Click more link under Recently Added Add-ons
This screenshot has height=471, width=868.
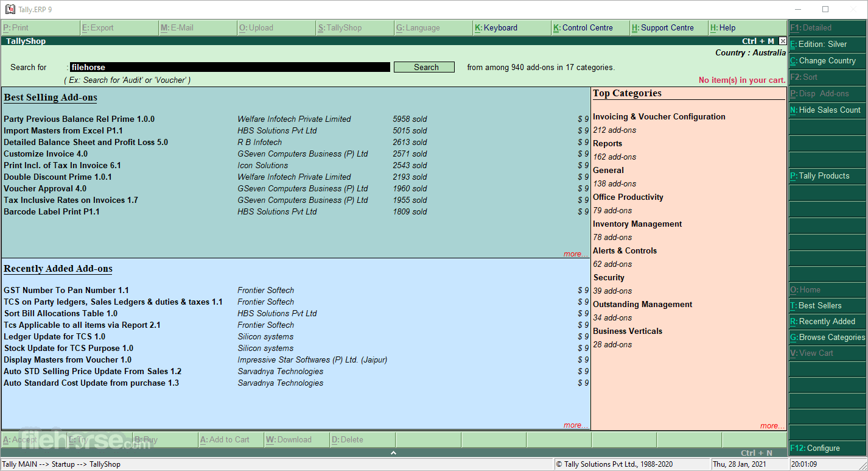click(x=576, y=425)
